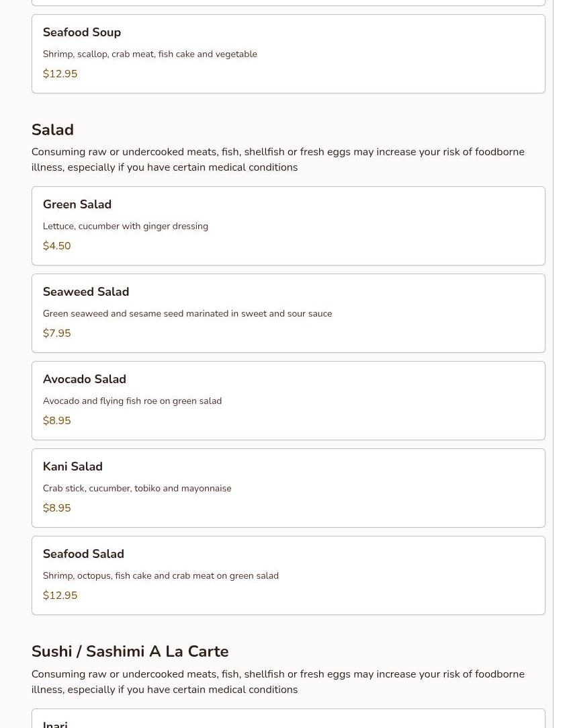
Task: Click the Green Salad $4.50 price
Action: (x=56, y=246)
